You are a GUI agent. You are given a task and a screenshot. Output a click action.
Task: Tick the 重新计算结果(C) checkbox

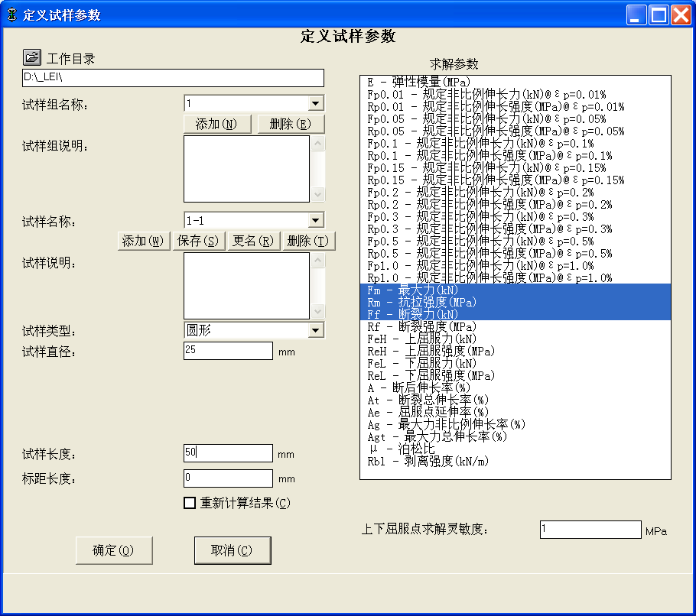coord(190,503)
